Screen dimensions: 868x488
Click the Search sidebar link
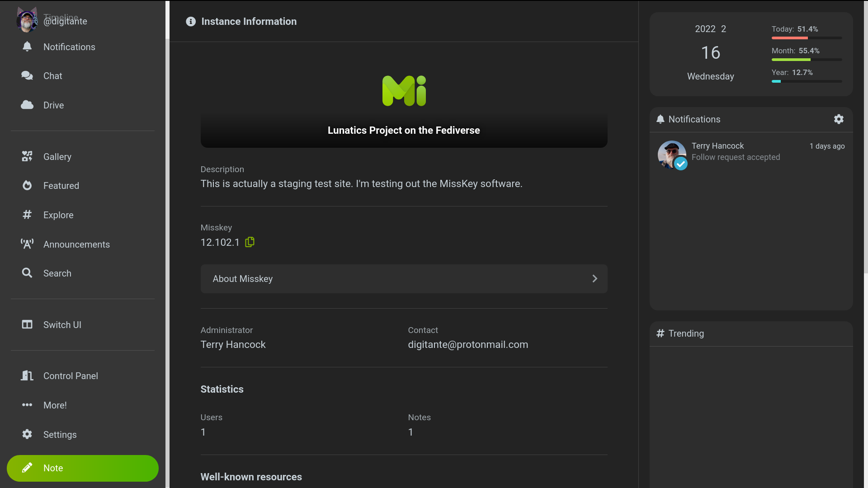click(x=57, y=273)
